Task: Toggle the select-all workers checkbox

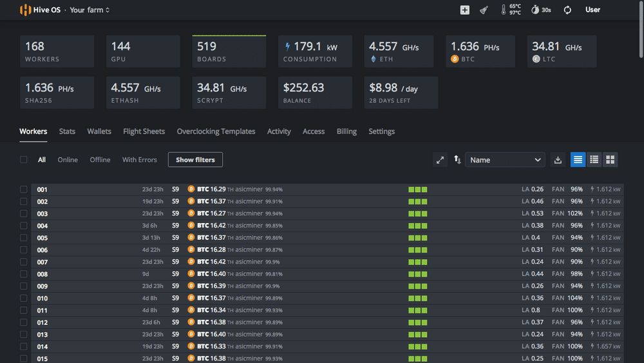Action: [23, 159]
